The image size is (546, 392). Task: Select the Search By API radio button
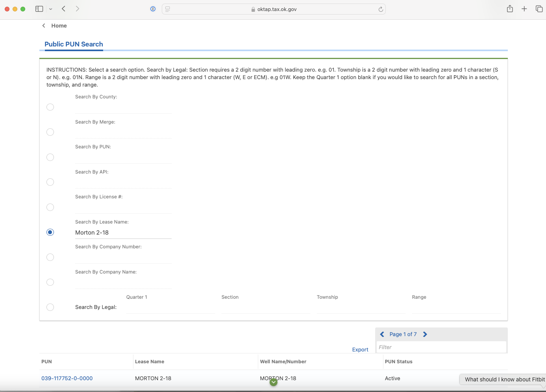50,182
